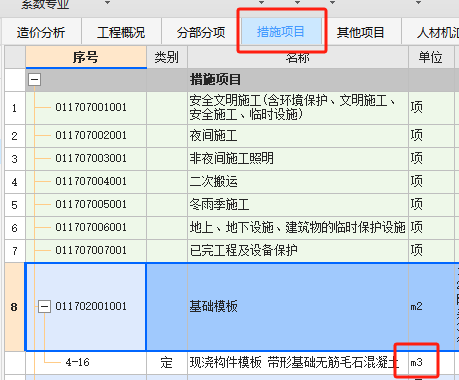Open the 造价分析 tab
459x380 pixels.
tap(41, 32)
